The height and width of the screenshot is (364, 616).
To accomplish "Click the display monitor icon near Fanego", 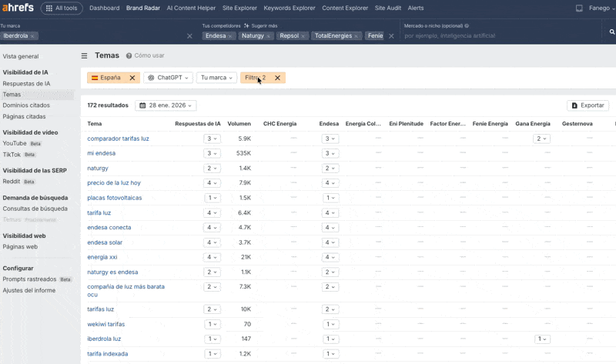I will point(579,8).
